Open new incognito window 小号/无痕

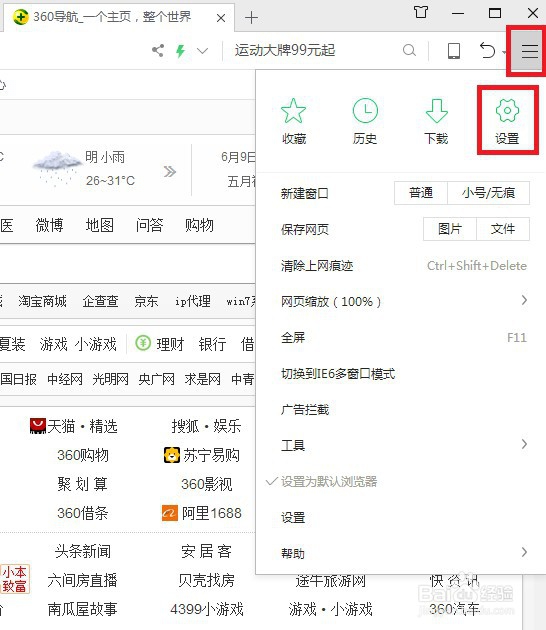pyautogui.click(x=488, y=193)
